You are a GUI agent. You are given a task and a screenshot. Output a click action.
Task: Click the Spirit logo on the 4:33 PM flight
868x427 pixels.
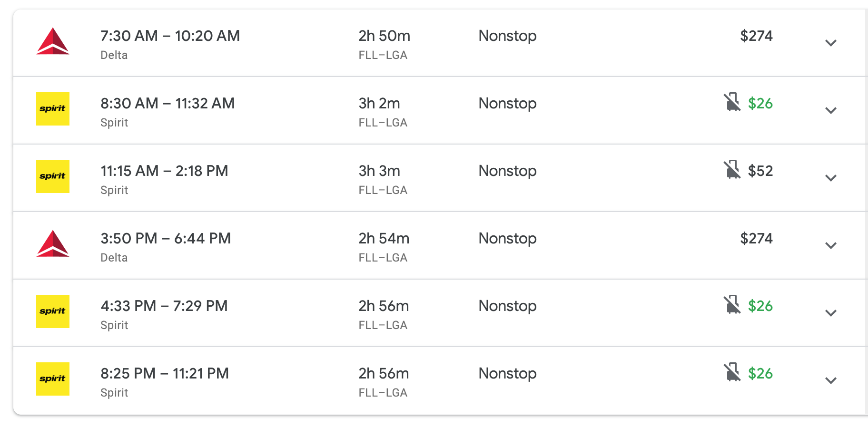53,311
